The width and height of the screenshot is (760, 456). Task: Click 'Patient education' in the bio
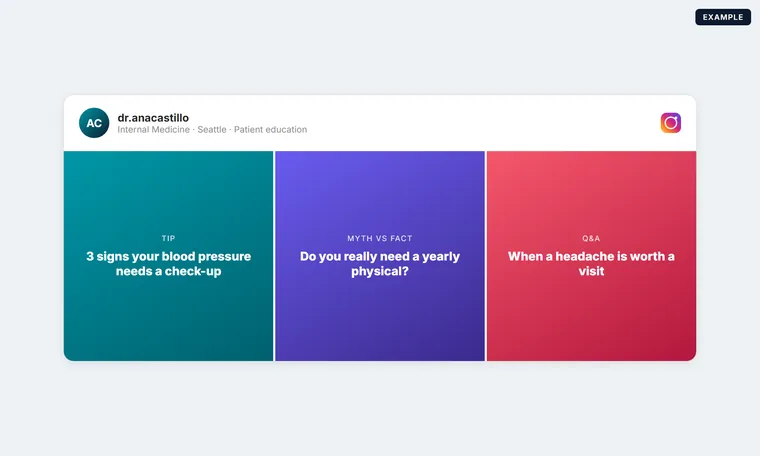270,130
